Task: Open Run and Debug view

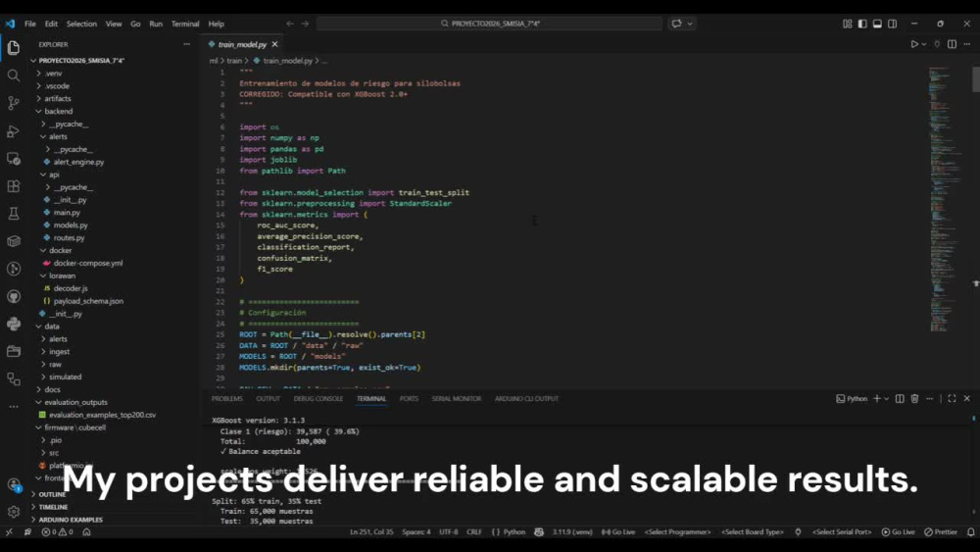Action: [x=13, y=130]
